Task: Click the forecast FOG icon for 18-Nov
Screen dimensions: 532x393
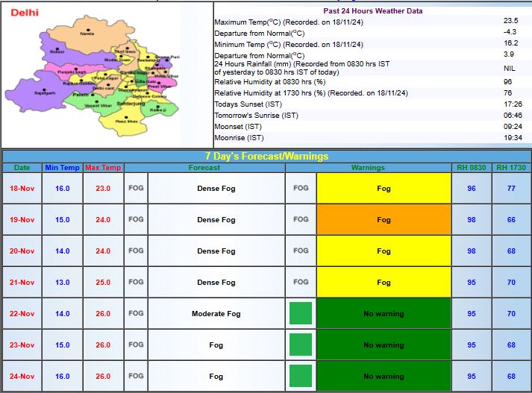Action: [x=136, y=188]
